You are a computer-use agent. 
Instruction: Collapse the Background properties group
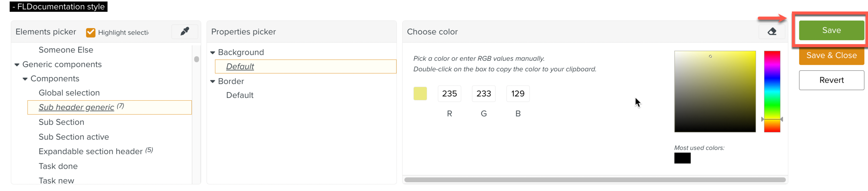point(213,53)
